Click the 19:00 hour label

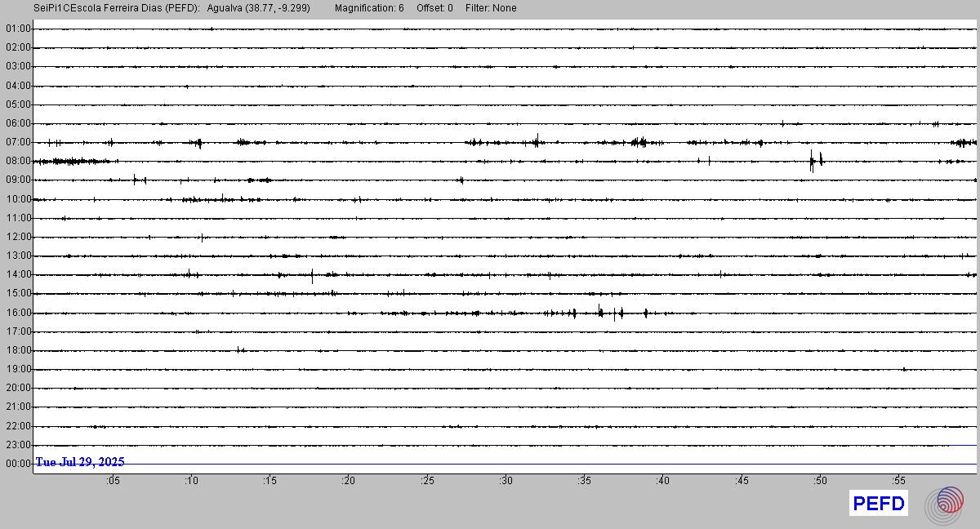click(x=18, y=369)
